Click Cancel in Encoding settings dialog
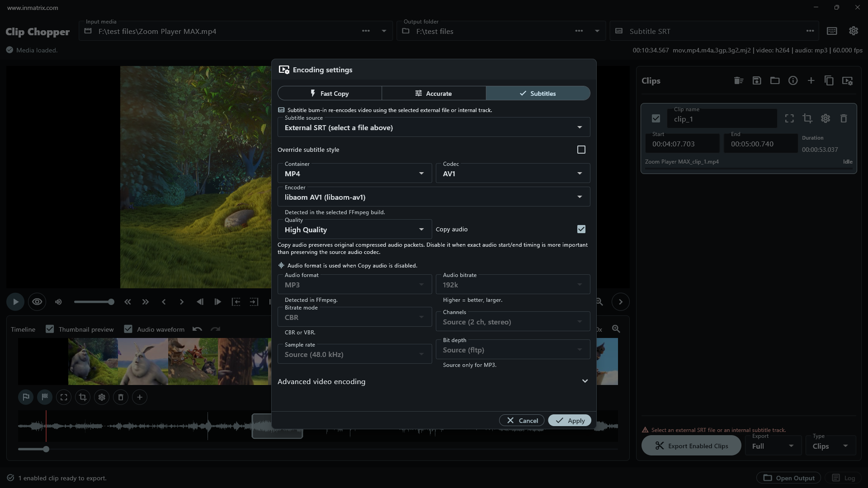Viewport: 868px width, 488px height. [522, 420]
